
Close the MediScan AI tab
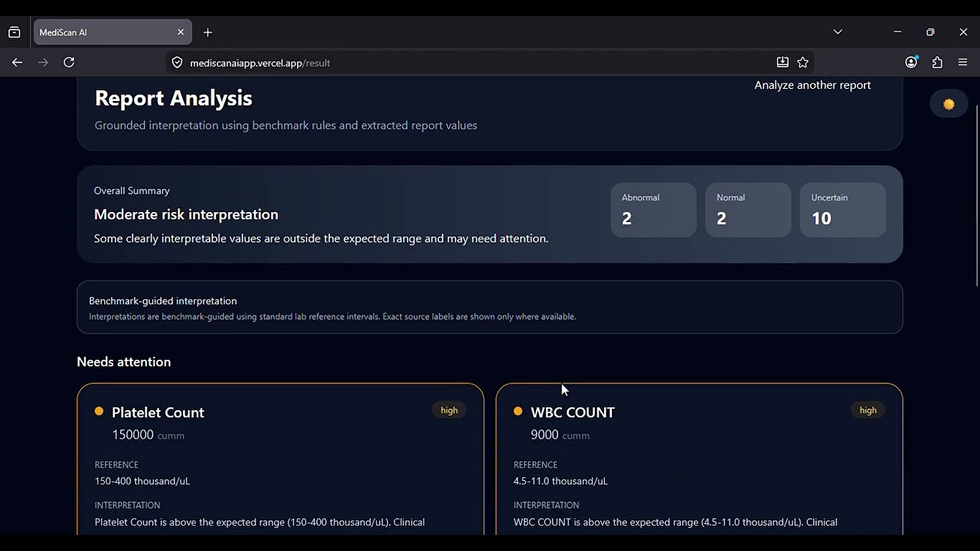click(181, 32)
